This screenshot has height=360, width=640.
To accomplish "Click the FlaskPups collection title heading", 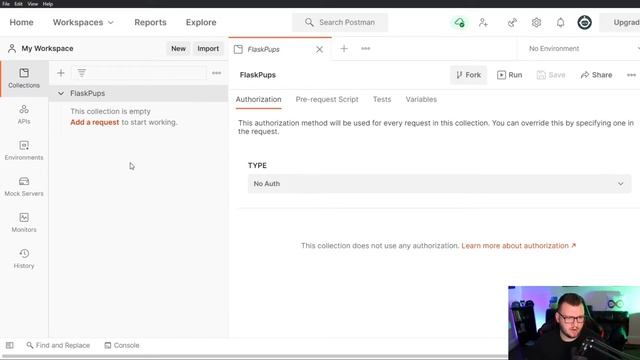I will tap(258, 75).
